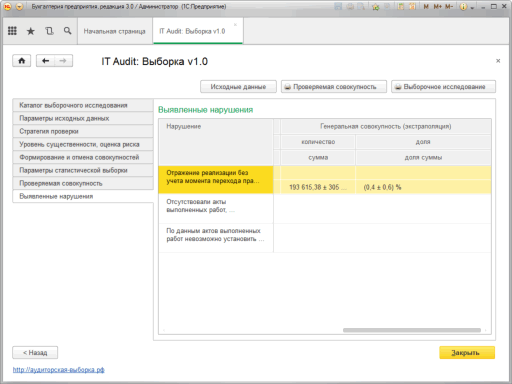Click the Нарушение column header

click(x=216, y=142)
